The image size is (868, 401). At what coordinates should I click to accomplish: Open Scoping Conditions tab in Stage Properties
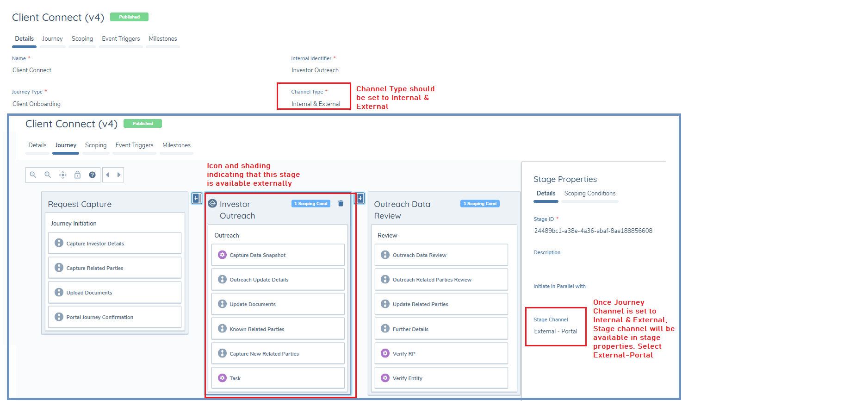tap(590, 194)
